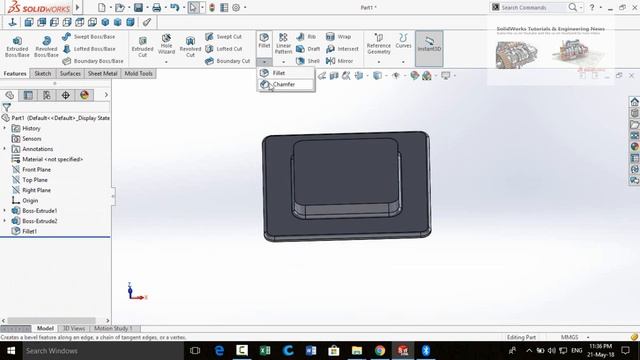Open the dropdown arrow under Linear Pattern
The image size is (640, 360).
click(283, 62)
